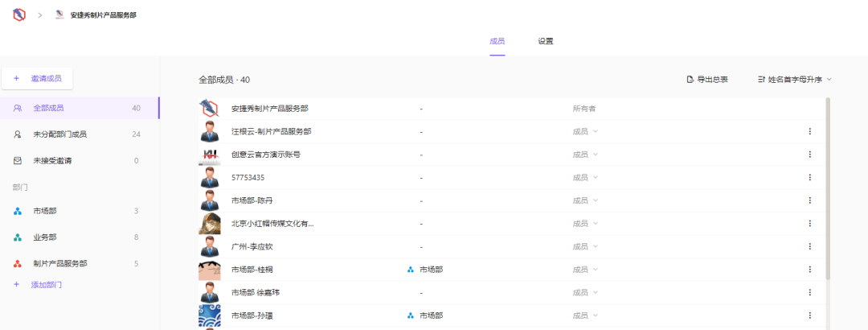The width and height of the screenshot is (868, 330).
Task: Open 制片产品服务部 department in sidebar
Action: point(59,263)
